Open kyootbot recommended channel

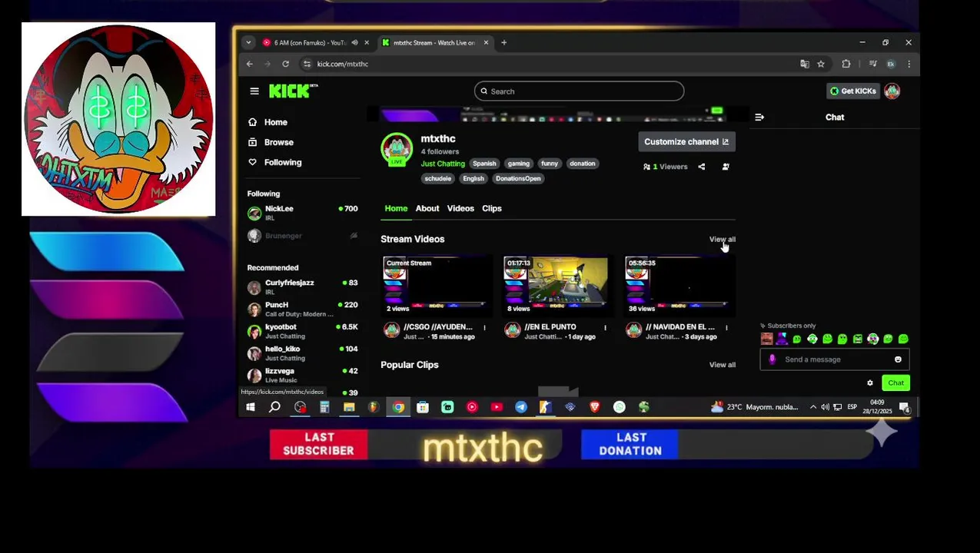[303, 331]
